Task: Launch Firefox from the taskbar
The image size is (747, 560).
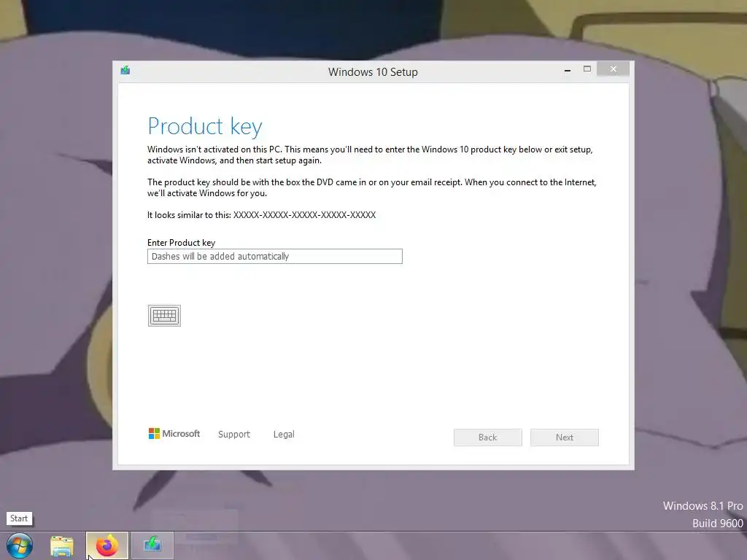Action: tap(107, 545)
